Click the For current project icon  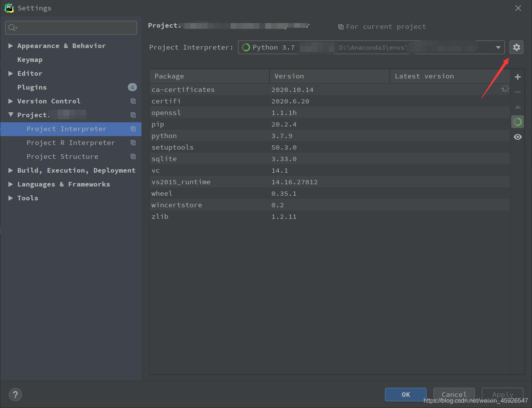341,27
